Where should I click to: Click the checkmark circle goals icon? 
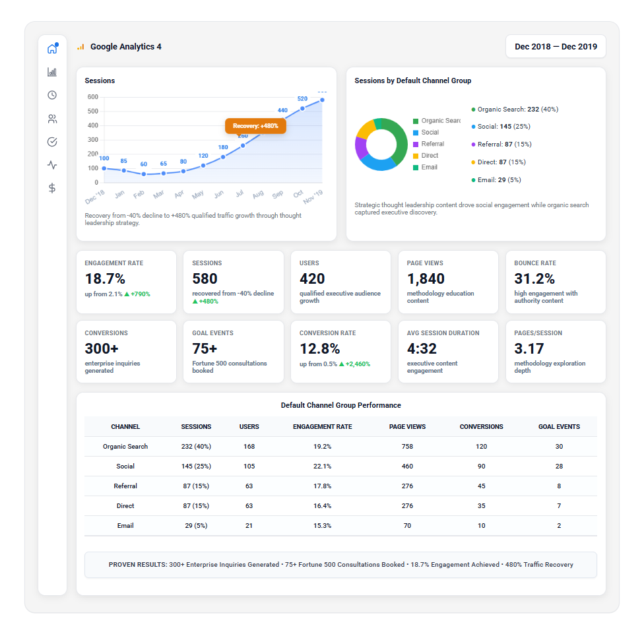point(52,142)
